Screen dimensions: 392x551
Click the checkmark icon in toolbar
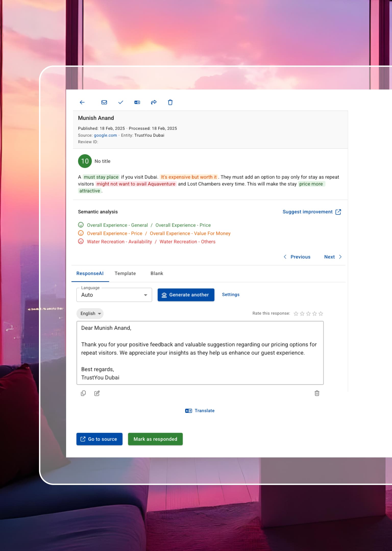tap(121, 102)
